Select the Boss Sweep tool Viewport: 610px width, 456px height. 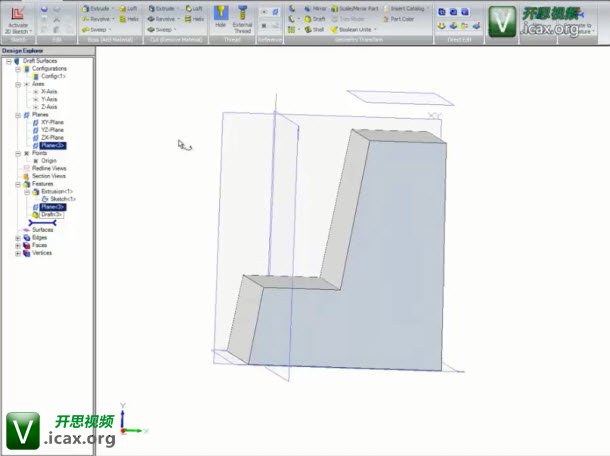(x=94, y=30)
